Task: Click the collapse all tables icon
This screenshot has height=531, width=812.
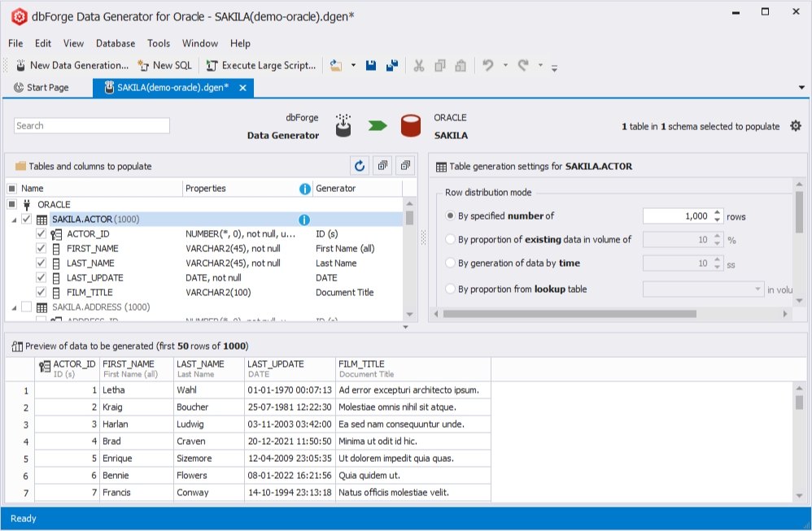Action: point(405,166)
